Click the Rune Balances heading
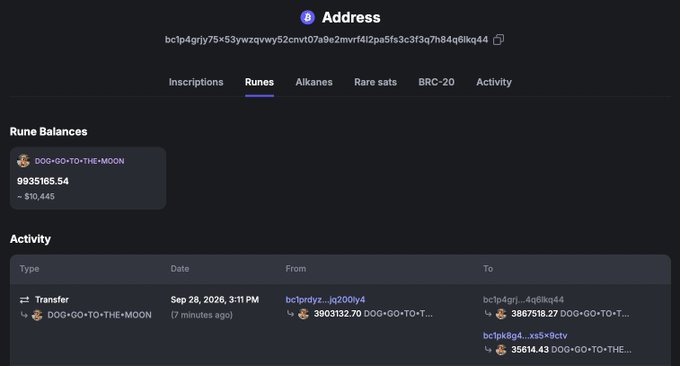680x366 pixels. (x=49, y=131)
